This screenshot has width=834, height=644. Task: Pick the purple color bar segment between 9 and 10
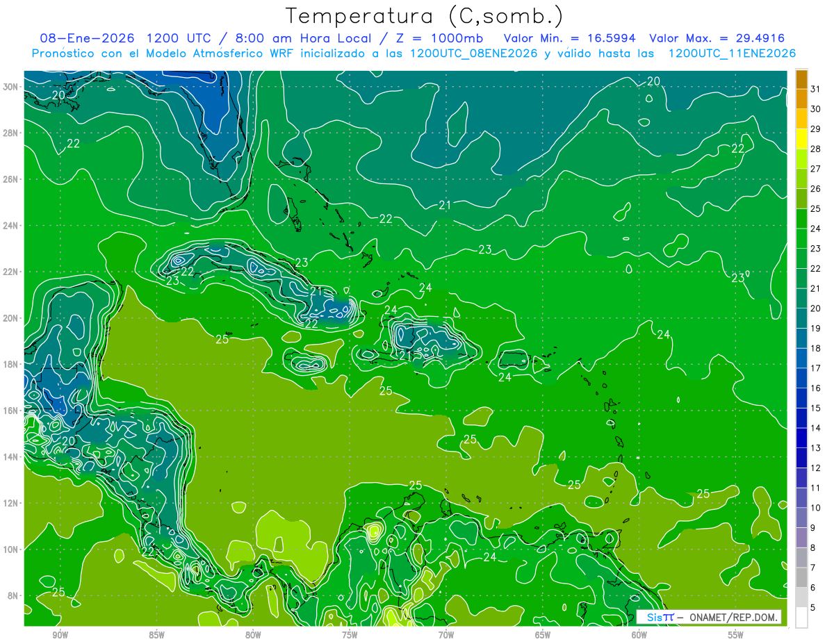801,518
